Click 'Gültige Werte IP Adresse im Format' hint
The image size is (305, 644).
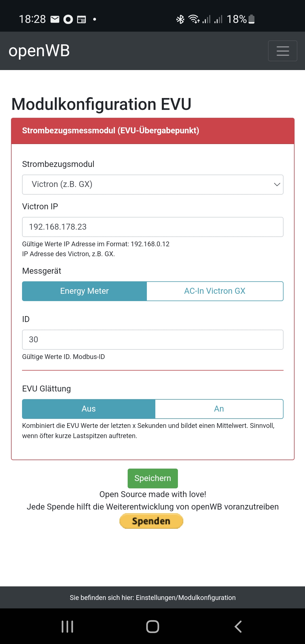tap(96, 244)
